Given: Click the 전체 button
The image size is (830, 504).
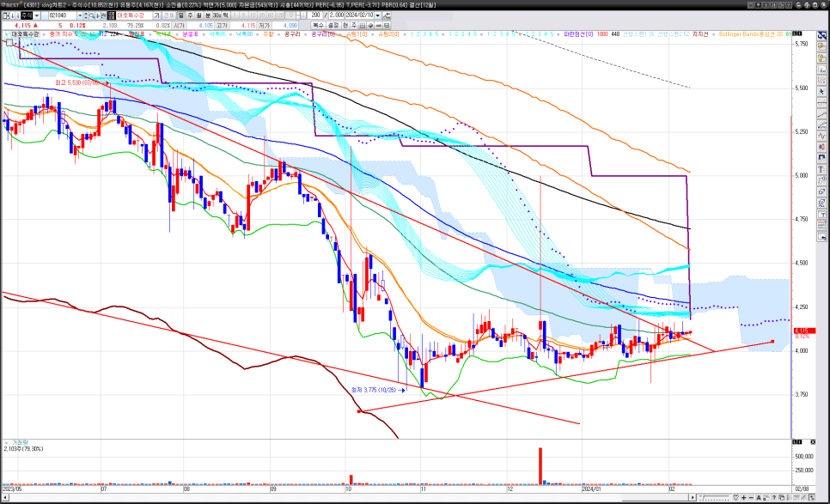Looking at the screenshot, I should [x=168, y=15].
